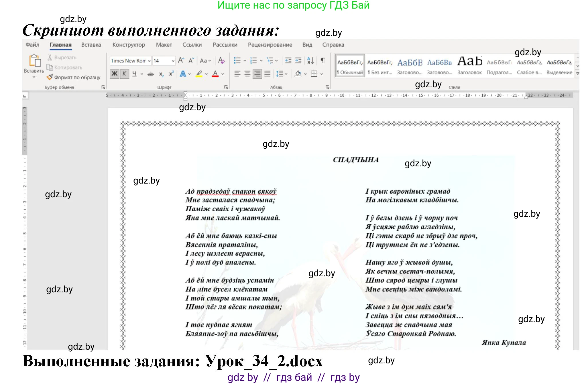Toggle right alignment button
The image size is (588, 384).
tap(257, 74)
